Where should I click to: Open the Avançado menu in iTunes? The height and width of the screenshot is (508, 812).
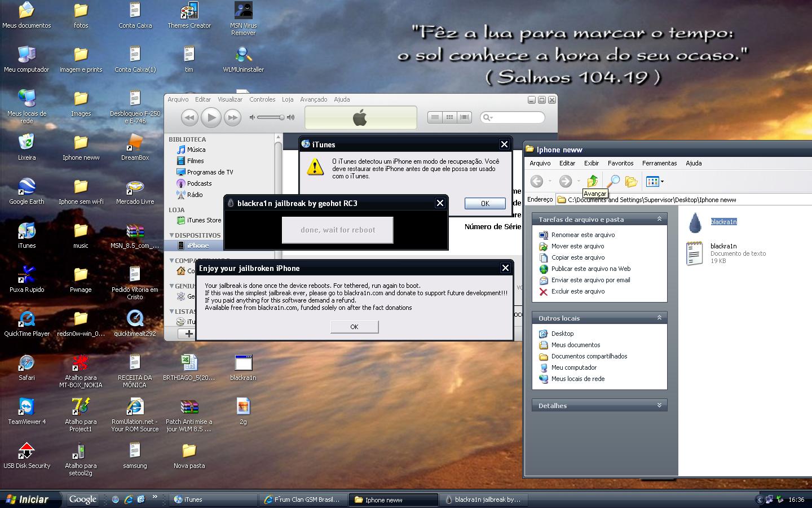click(x=314, y=99)
